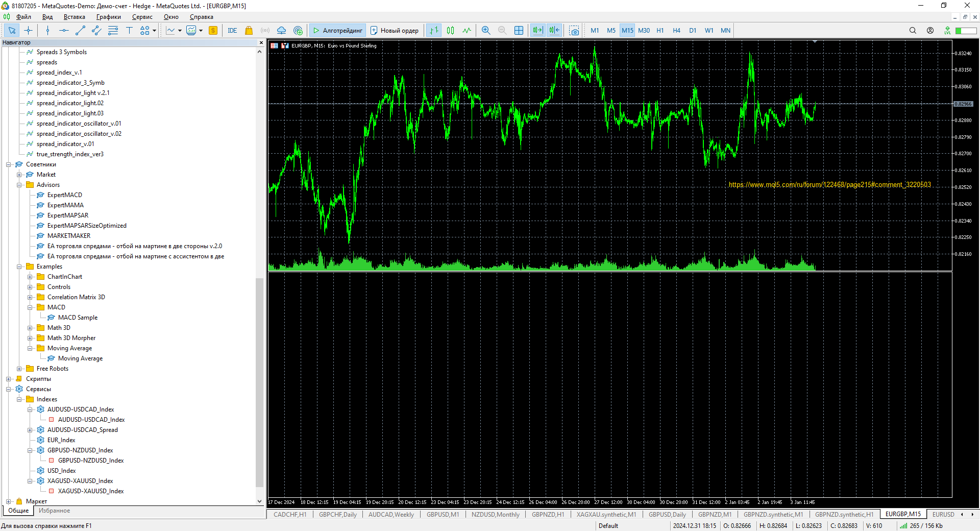Open the graphical objects shapes tool
Viewport: 980px width, 531px height.
(x=145, y=31)
